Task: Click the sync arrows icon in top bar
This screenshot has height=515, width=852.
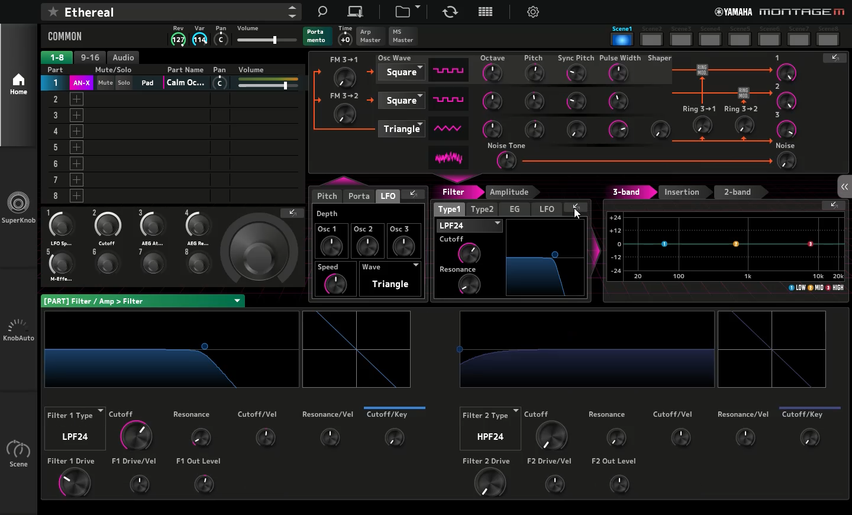Action: click(450, 12)
